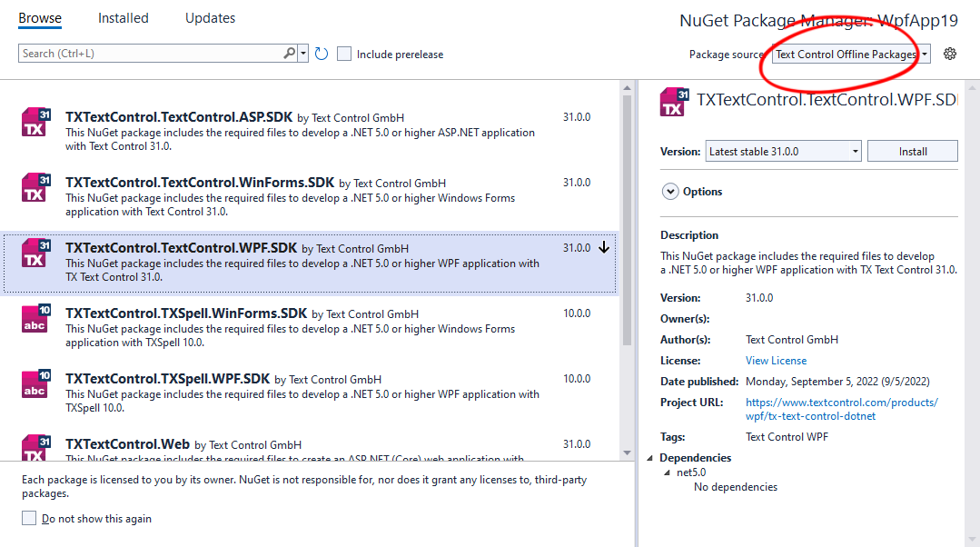Image resolution: width=980 pixels, height=547 pixels.
Task: Switch to the Installed tab
Action: pos(124,18)
